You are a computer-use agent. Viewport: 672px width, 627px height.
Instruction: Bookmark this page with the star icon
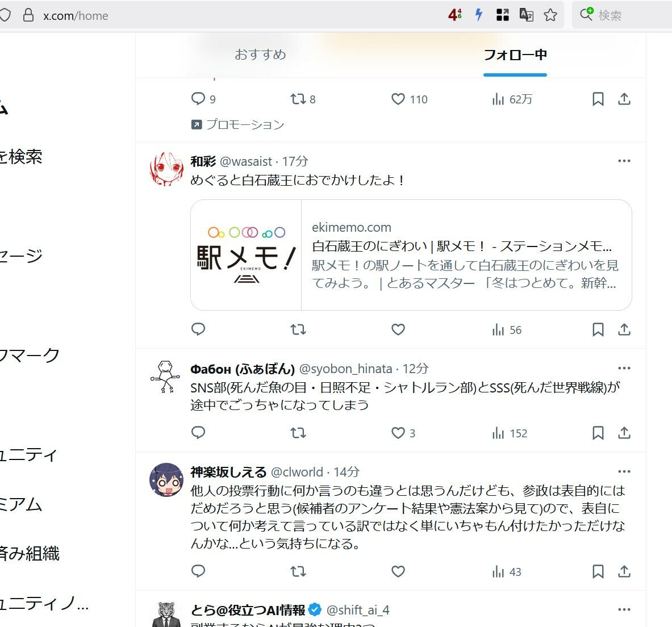(x=550, y=15)
